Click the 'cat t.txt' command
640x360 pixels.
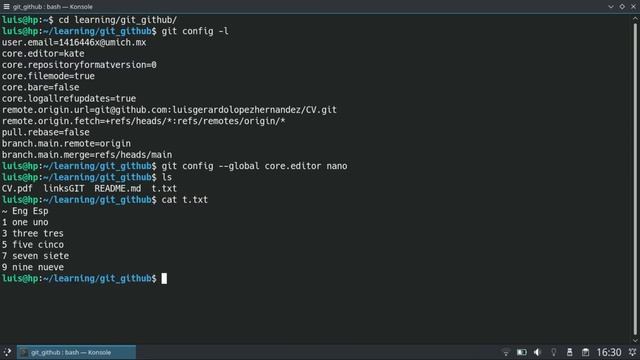coord(184,200)
